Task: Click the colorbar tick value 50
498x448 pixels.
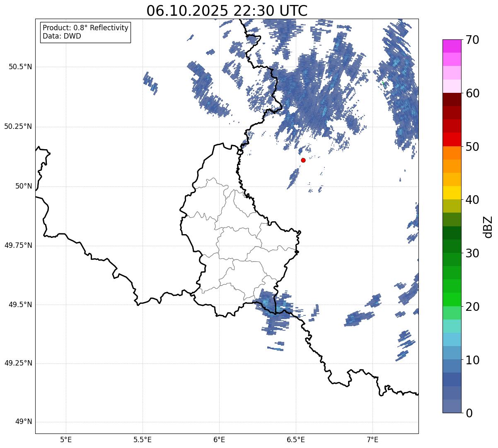Action: click(472, 147)
